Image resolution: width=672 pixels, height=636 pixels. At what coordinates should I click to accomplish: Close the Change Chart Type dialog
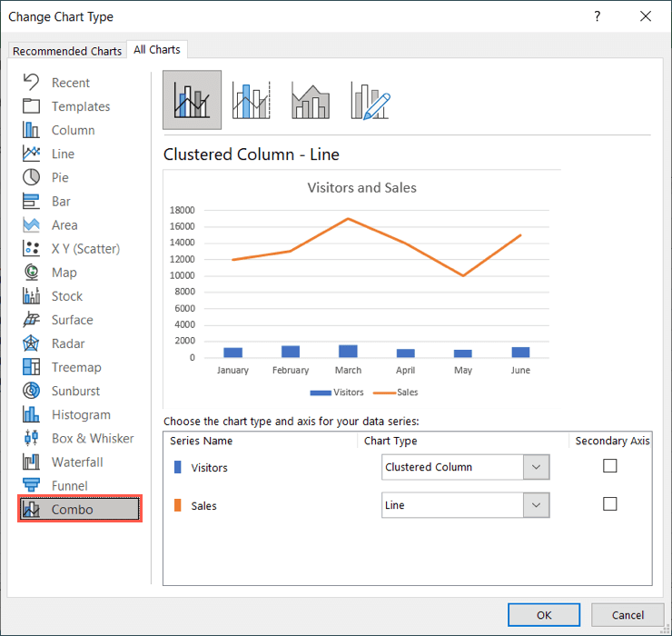[646, 16]
